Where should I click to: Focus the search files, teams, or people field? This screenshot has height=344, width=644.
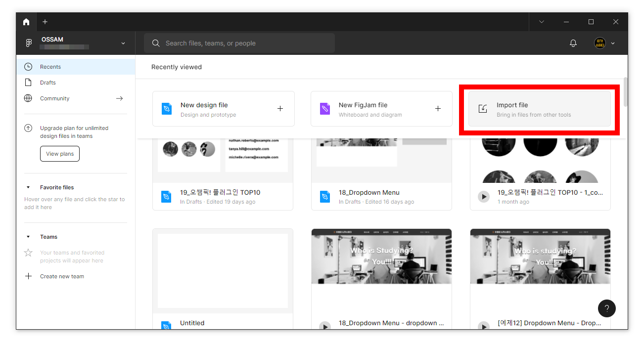coord(239,43)
